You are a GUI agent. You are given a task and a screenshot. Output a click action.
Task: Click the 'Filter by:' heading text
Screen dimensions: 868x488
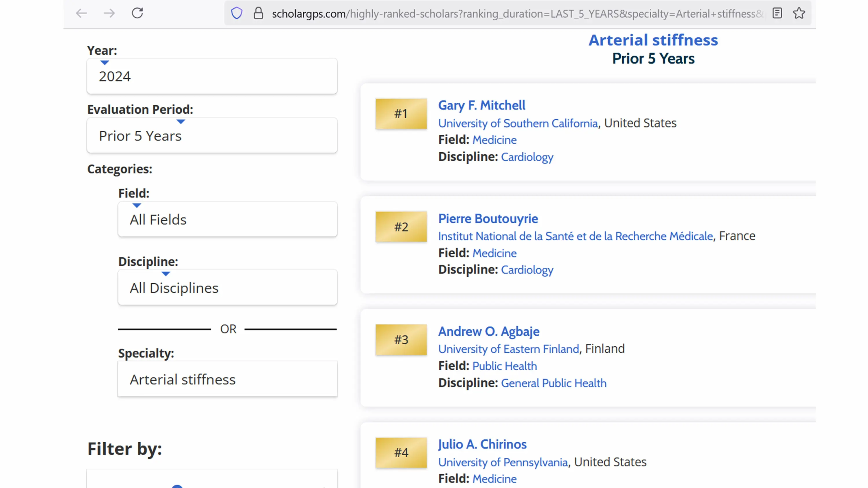click(x=125, y=449)
